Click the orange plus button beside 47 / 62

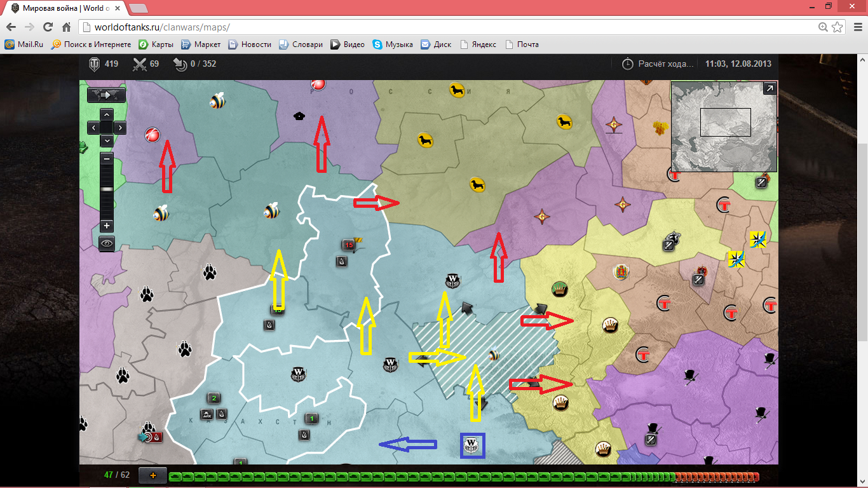(153, 475)
